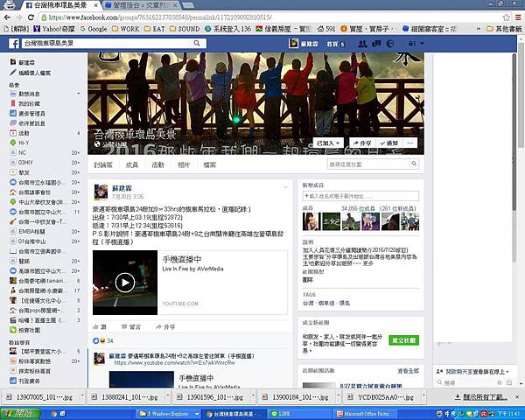Open the 34,056 位成員 member count link
The height and width of the screenshot is (420, 525).
(360, 208)
